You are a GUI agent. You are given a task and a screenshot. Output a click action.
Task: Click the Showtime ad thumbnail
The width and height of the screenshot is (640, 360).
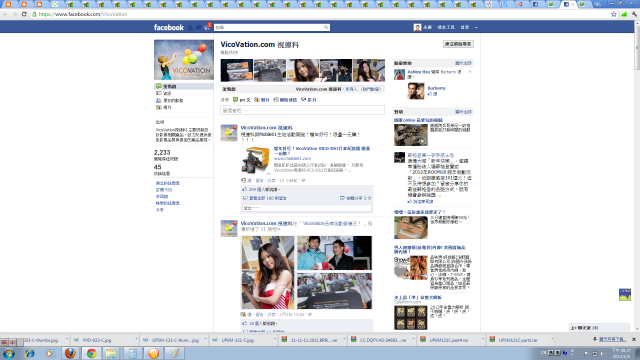(411, 268)
